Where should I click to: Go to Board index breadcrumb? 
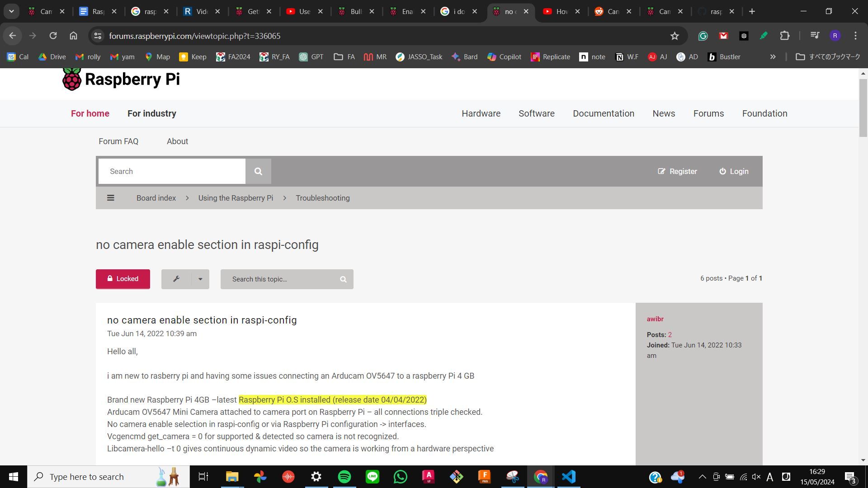(156, 198)
